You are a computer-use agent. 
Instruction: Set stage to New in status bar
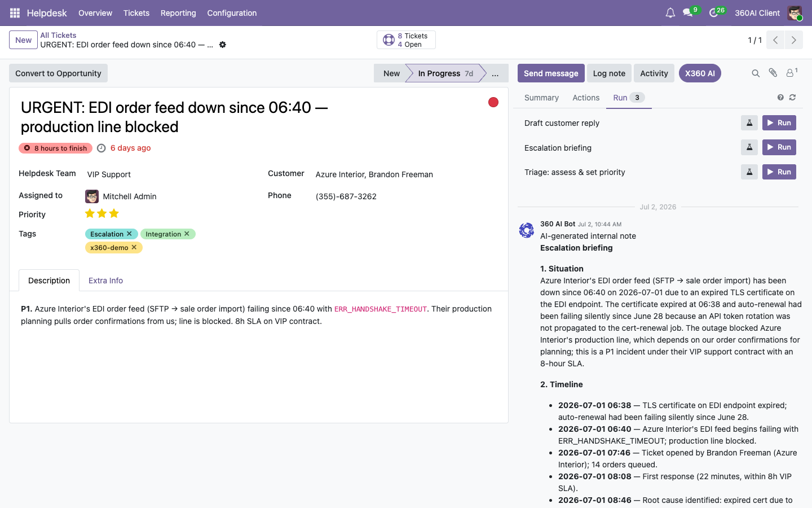391,73
